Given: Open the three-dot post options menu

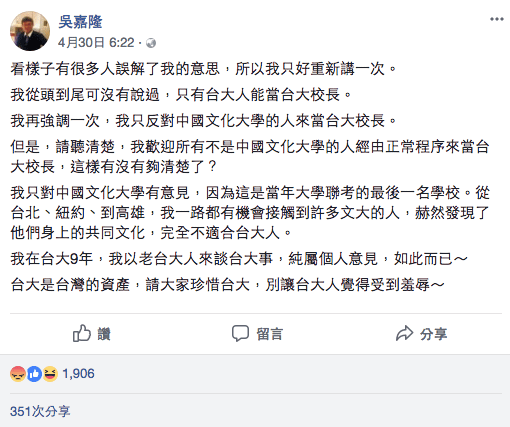Looking at the screenshot, I should (497, 19).
